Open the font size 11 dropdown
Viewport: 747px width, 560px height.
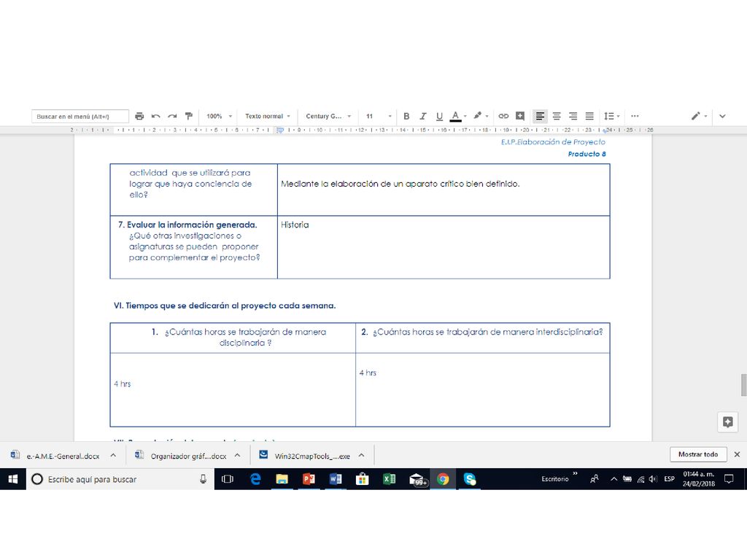(x=379, y=116)
